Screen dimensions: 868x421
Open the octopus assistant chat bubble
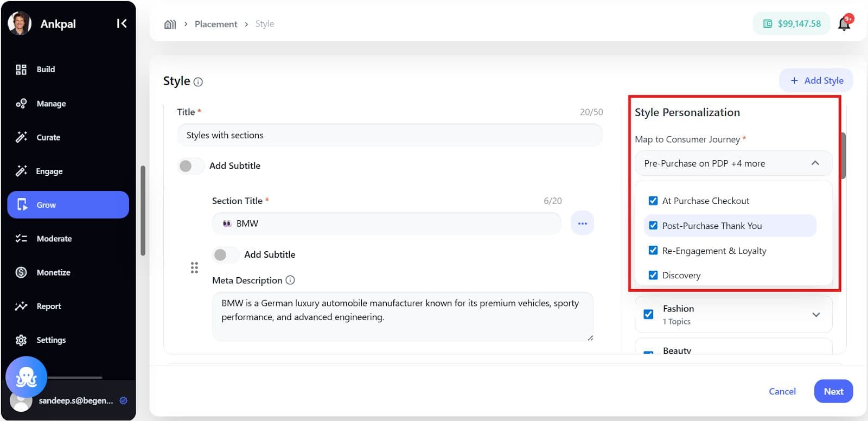pyautogui.click(x=26, y=377)
